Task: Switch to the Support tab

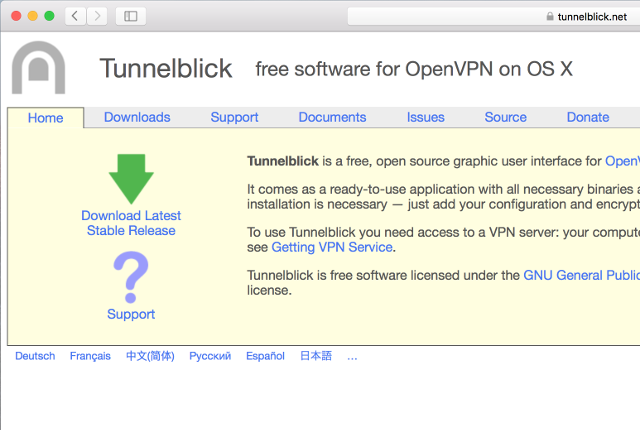Action: tap(234, 117)
